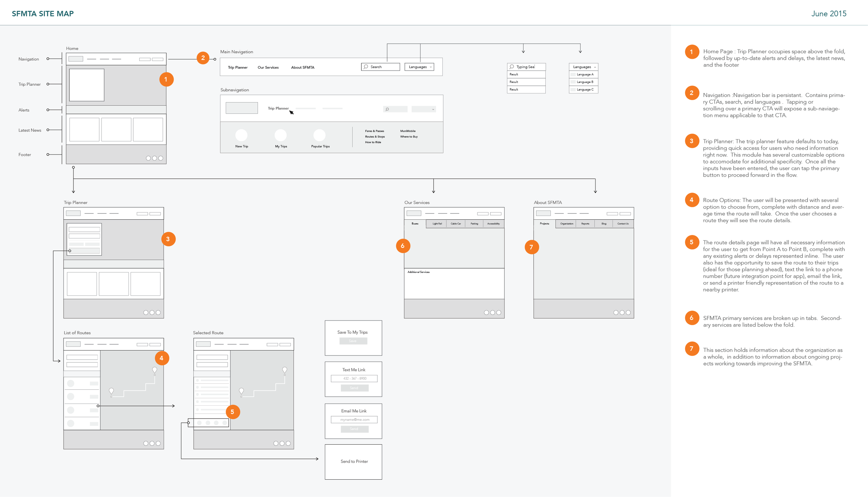Select the My Trips circle icon
Screen dimensions: 868x497
coord(281,135)
